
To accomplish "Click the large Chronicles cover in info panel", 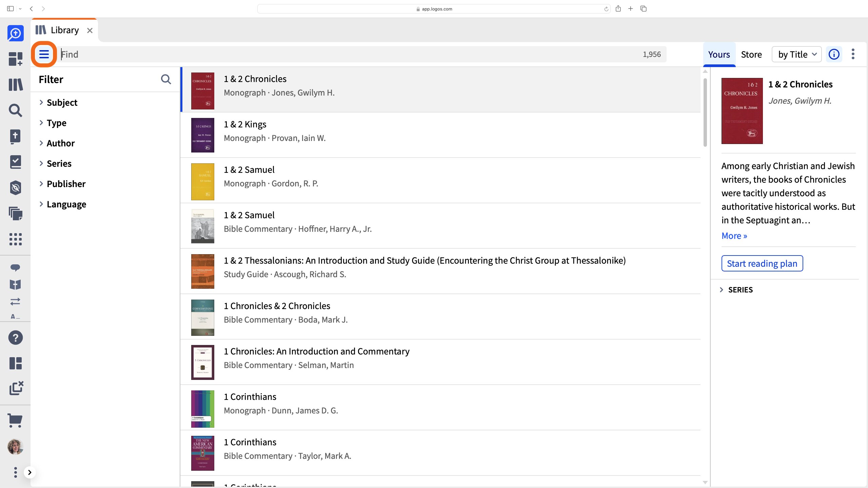I will 742,111.
